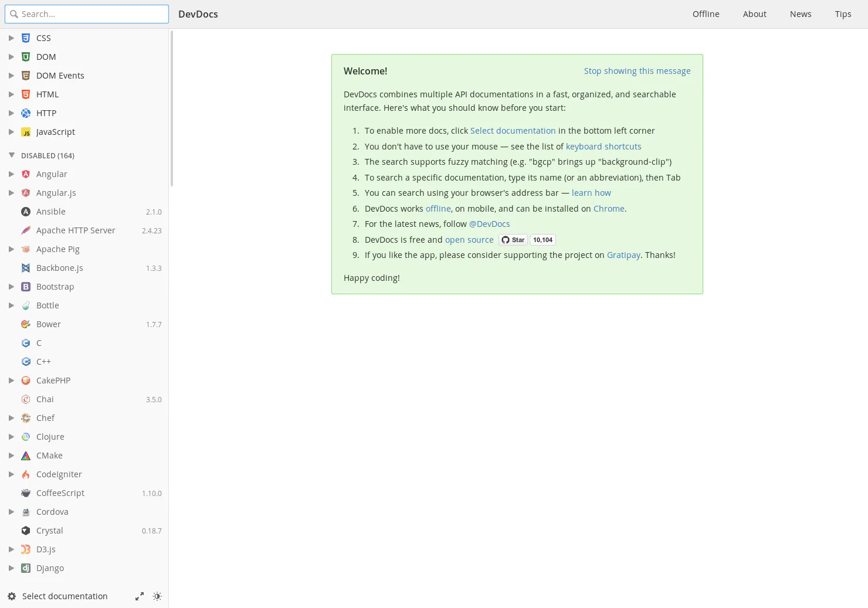Click the Chef icon

pos(26,418)
